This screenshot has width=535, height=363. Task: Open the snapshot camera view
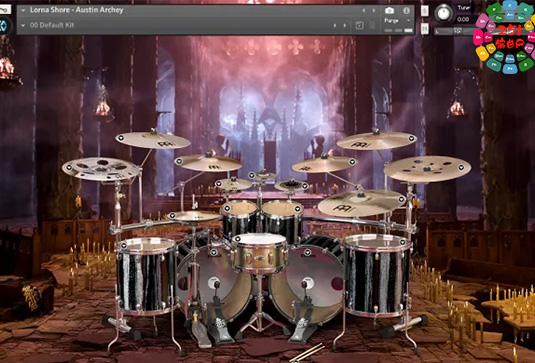click(x=389, y=11)
